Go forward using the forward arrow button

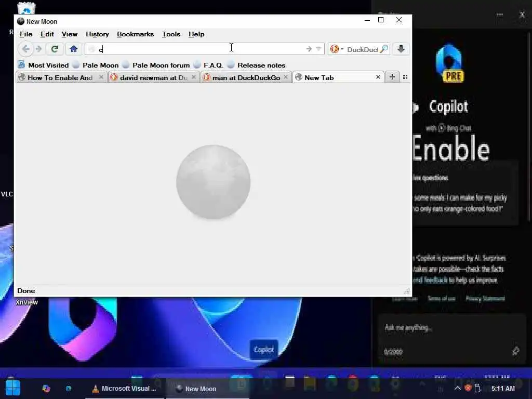pos(38,49)
